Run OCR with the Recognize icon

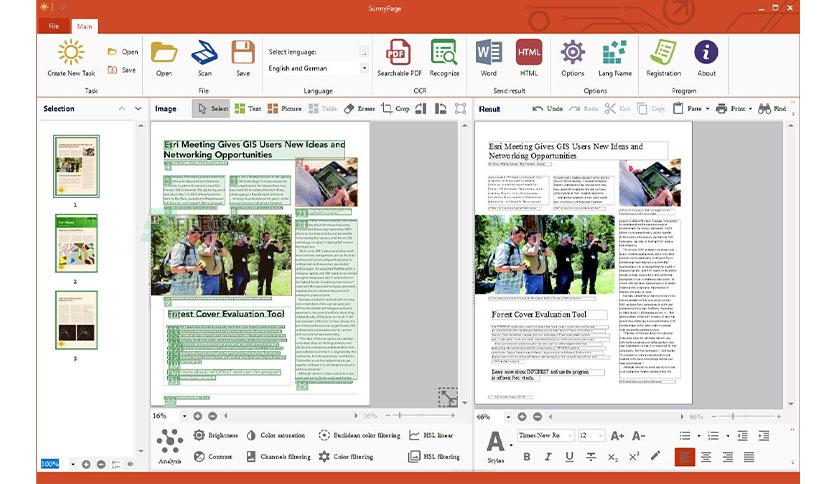[x=444, y=53]
